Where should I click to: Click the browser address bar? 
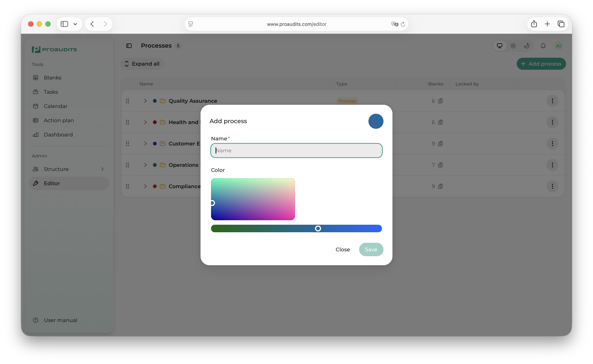pyautogui.click(x=296, y=24)
